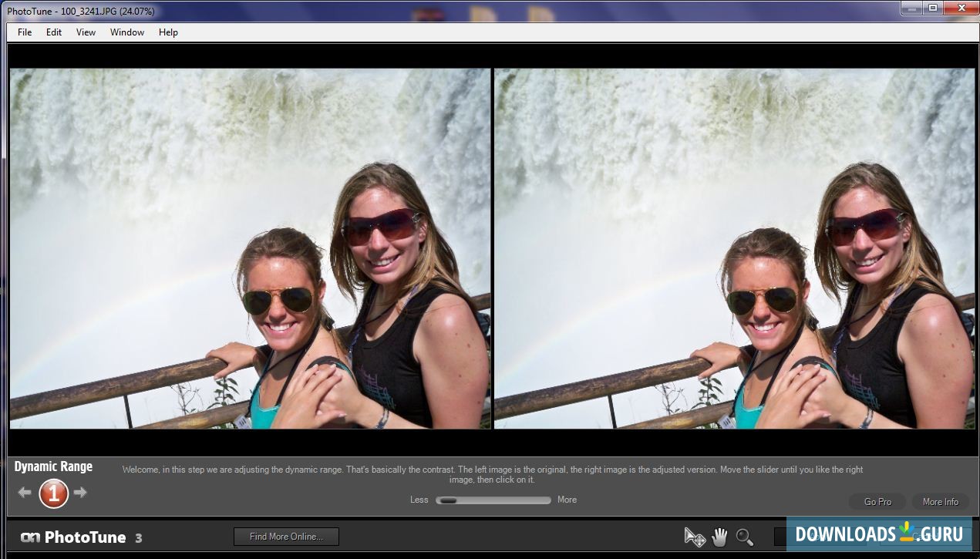This screenshot has height=559, width=980.
Task: Click the onOne PhotoTune 3 logo
Action: point(82,537)
